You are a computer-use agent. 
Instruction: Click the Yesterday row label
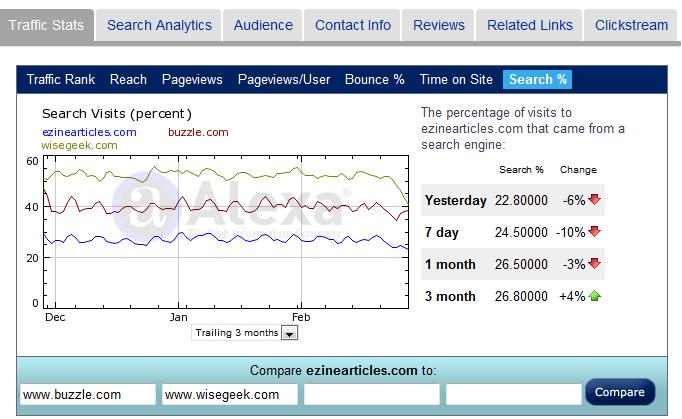(455, 200)
